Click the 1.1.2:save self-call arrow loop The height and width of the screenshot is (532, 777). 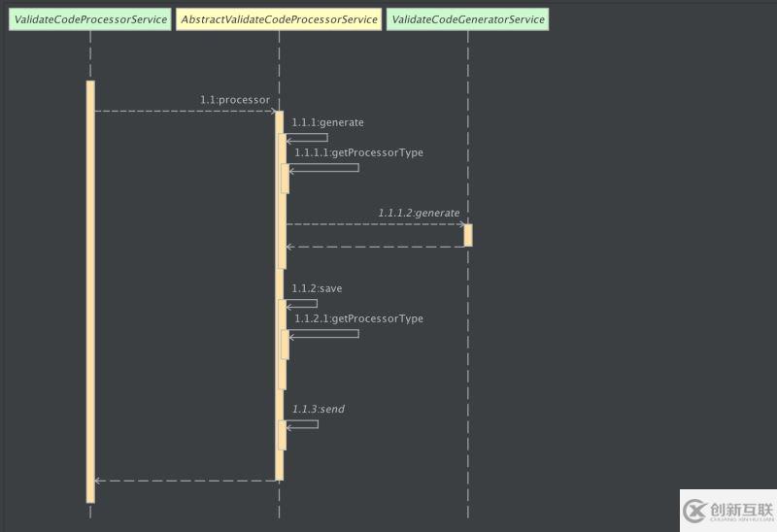point(302,304)
